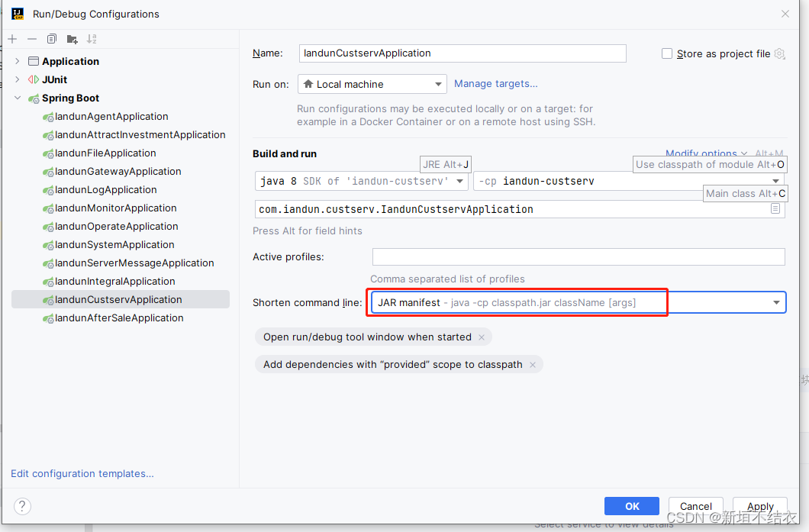809x532 pixels.
Task: Open the help question mark icon
Action: (22, 506)
